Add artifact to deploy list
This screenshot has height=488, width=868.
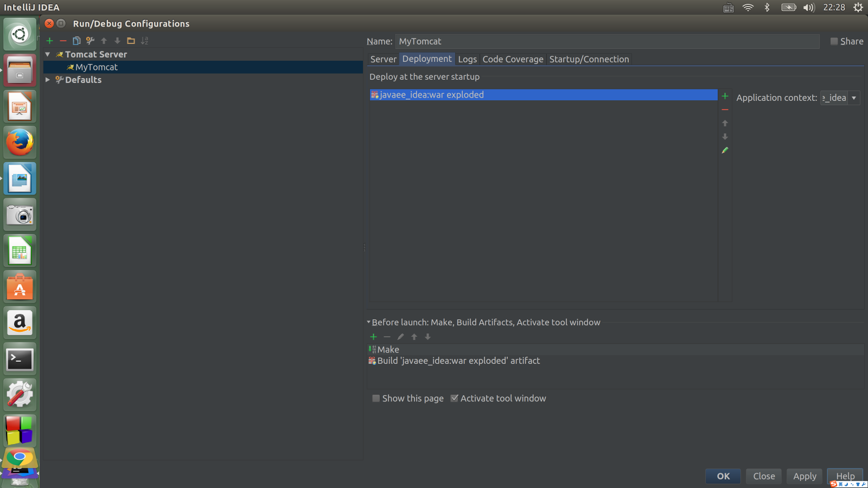[725, 96]
